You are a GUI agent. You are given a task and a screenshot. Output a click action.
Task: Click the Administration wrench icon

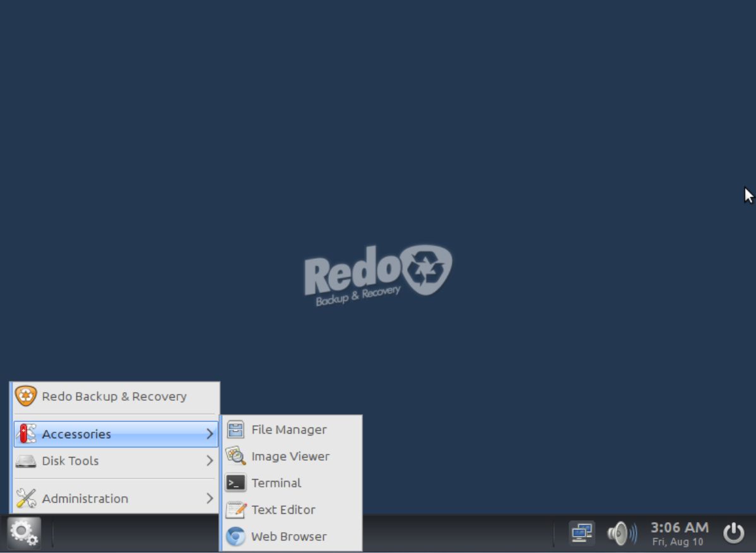(x=25, y=499)
